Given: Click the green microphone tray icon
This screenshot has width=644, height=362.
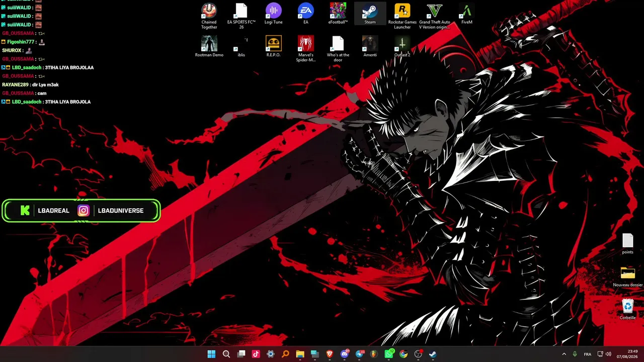Looking at the screenshot, I should [x=575, y=354].
